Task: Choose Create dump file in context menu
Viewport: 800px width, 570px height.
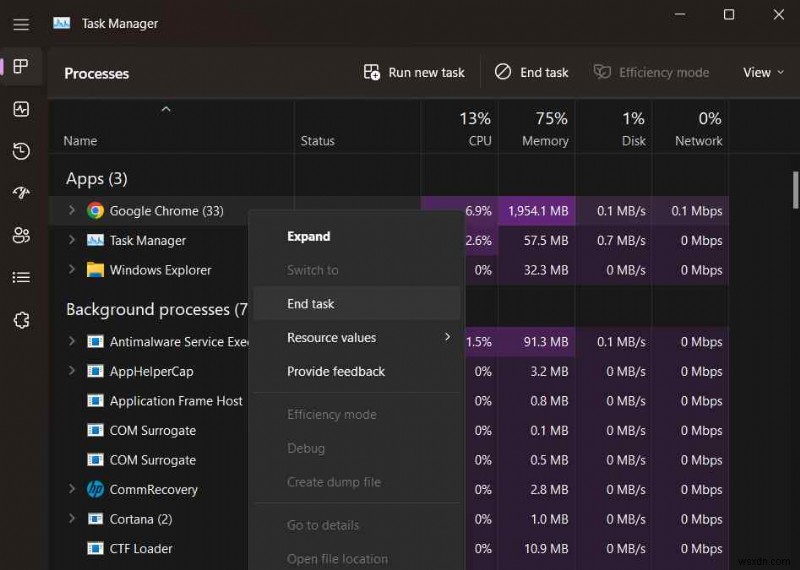Action: pos(356,482)
